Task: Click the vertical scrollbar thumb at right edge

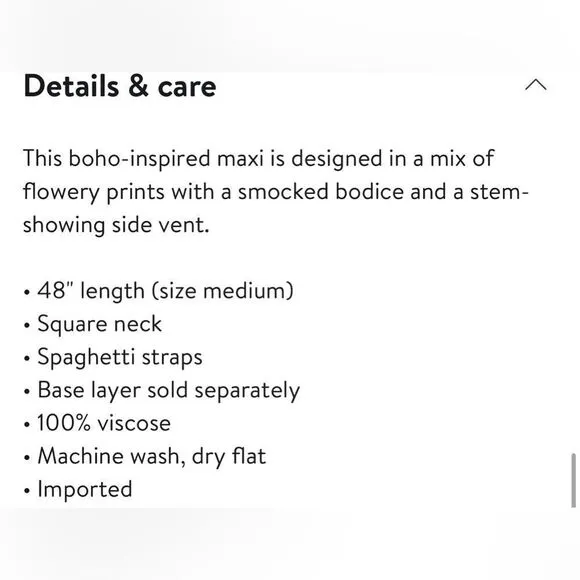Action: pos(573,480)
